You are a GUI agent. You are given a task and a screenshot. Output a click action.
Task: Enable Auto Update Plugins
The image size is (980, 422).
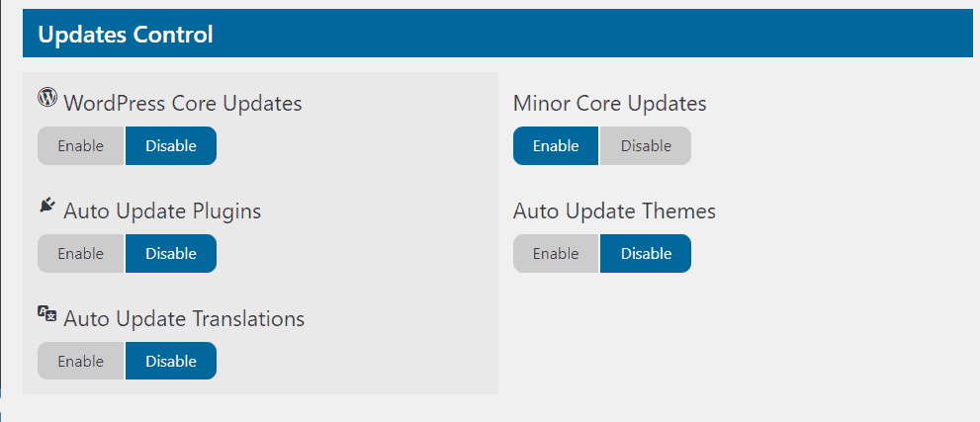click(x=81, y=254)
